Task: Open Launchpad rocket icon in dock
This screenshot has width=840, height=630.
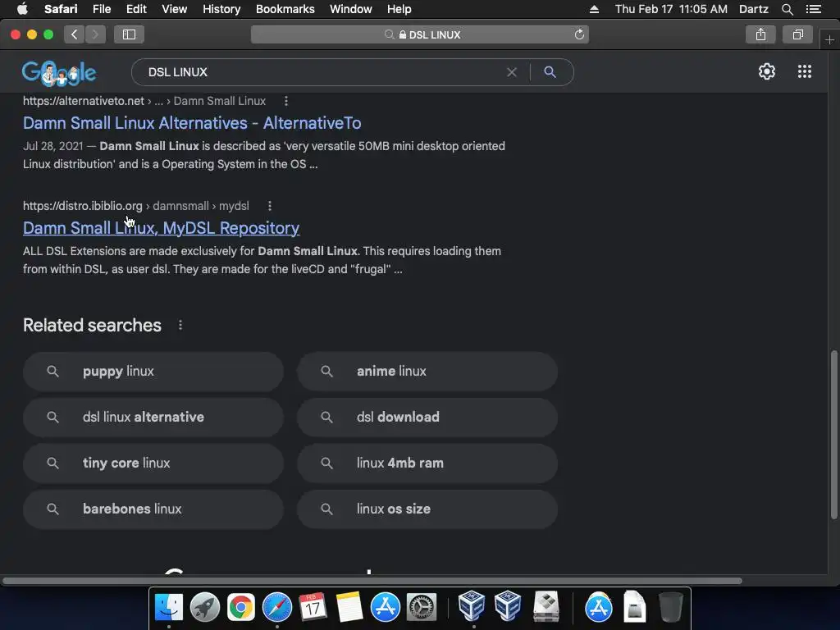Action: click(x=204, y=608)
